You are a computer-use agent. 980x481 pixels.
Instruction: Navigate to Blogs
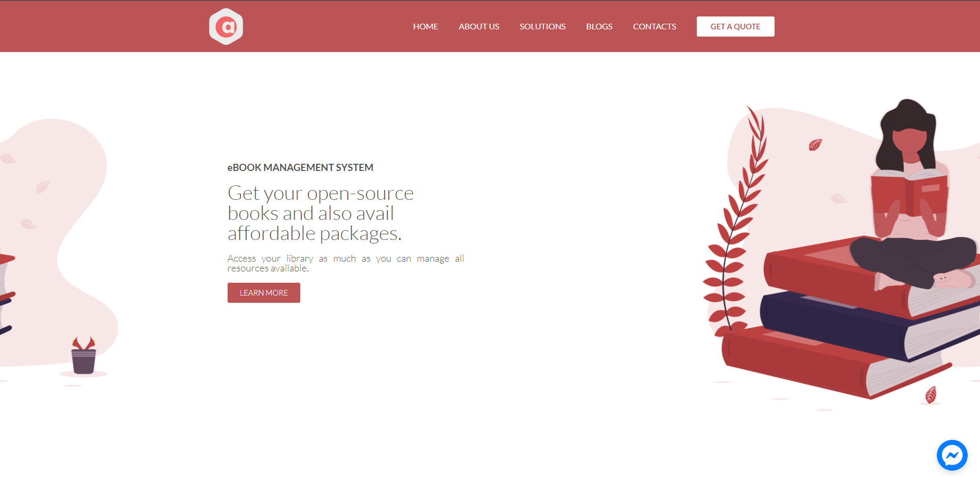coord(599,26)
